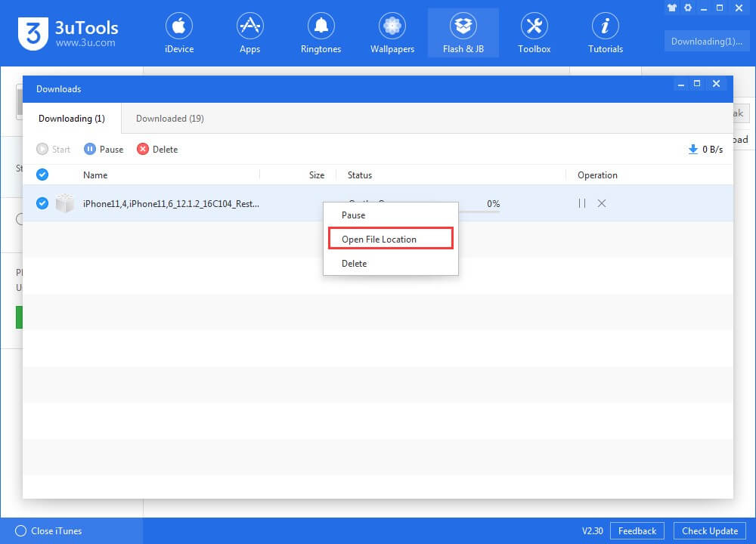
Task: Pause downloads using the toolbar Pause button
Action: pos(104,150)
